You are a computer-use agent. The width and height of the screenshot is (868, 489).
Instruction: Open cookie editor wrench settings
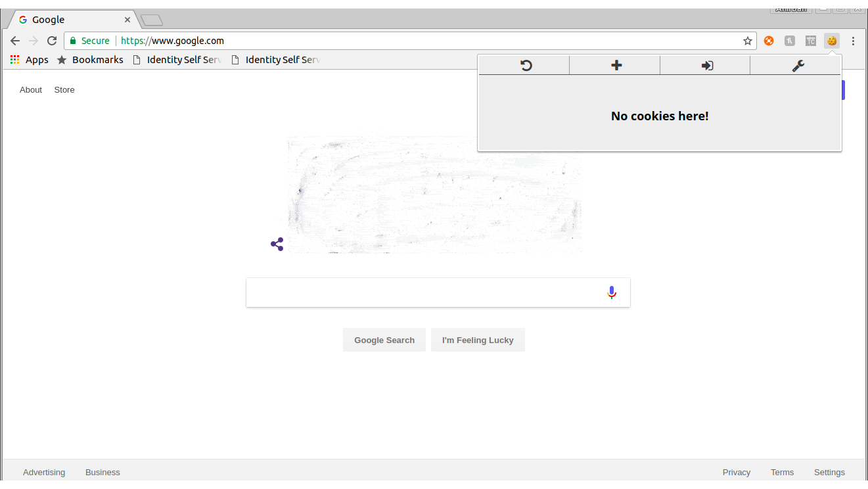798,65
